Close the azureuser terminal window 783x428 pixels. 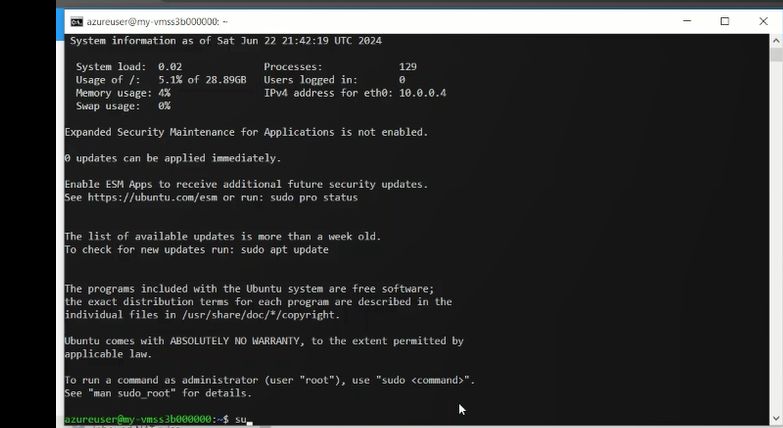(763, 21)
